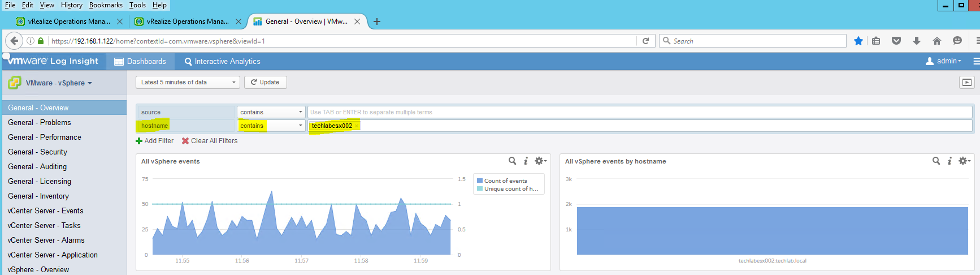Screen dimensions: 980x275
Task: Click the Pocket save icon
Action: coord(896,41)
